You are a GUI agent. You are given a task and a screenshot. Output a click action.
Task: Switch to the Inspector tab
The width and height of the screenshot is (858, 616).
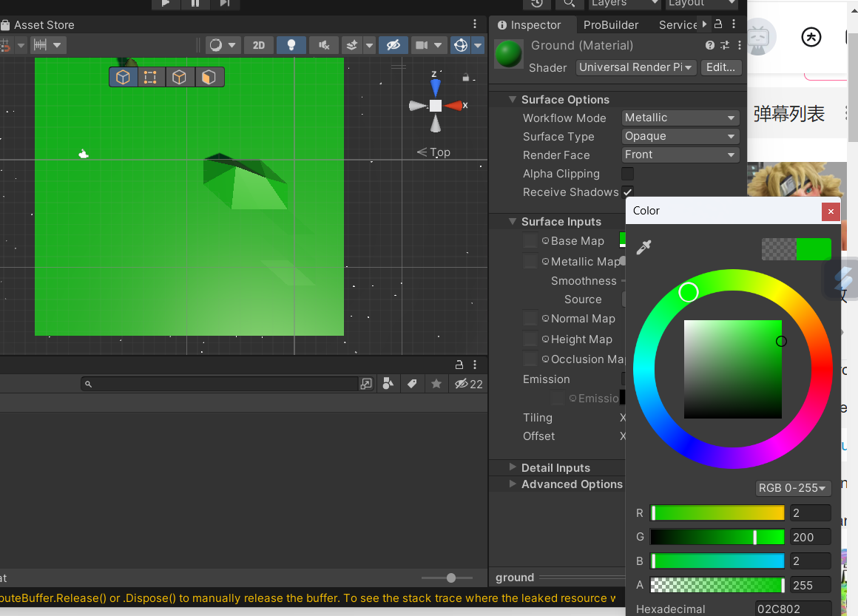coord(530,24)
